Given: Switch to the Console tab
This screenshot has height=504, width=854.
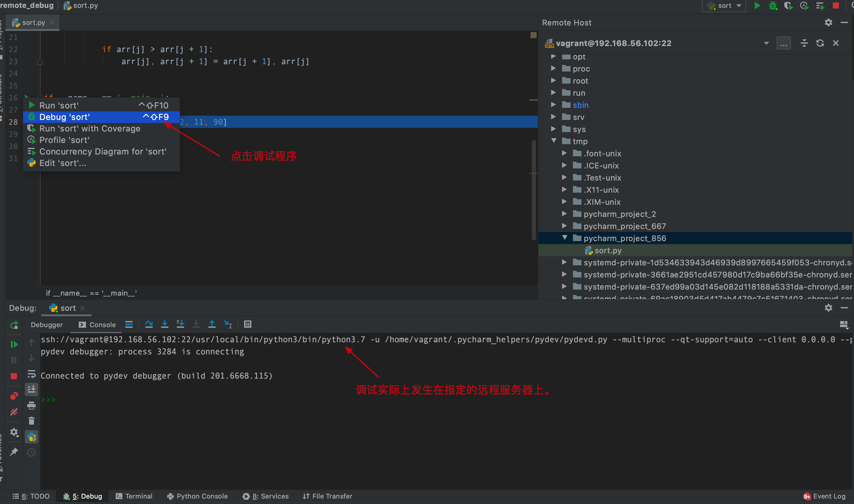Looking at the screenshot, I should click(x=97, y=325).
